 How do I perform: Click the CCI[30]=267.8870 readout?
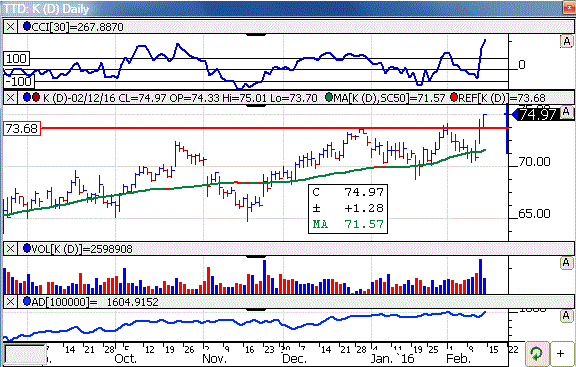pos(78,27)
